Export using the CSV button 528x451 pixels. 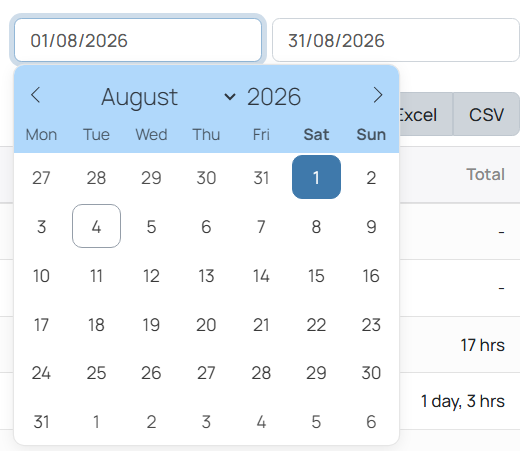(x=487, y=114)
